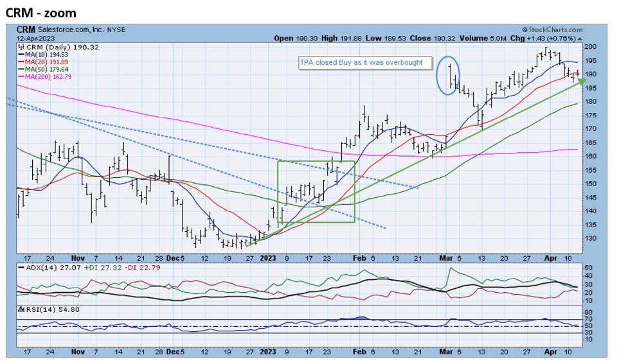628x364 pixels.
Task: Click the 200 price axis label
Action: [x=591, y=46]
